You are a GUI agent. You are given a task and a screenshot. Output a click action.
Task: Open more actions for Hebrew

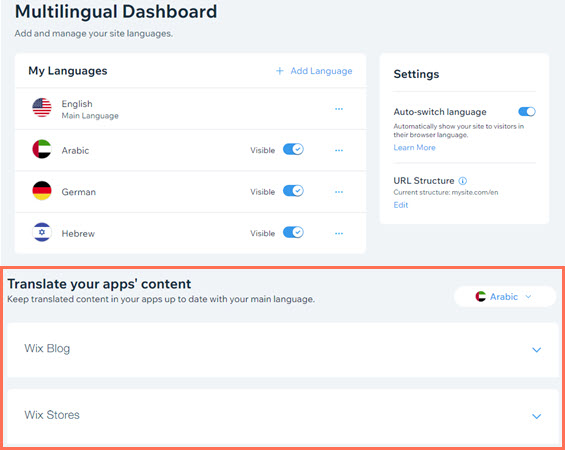tap(339, 233)
